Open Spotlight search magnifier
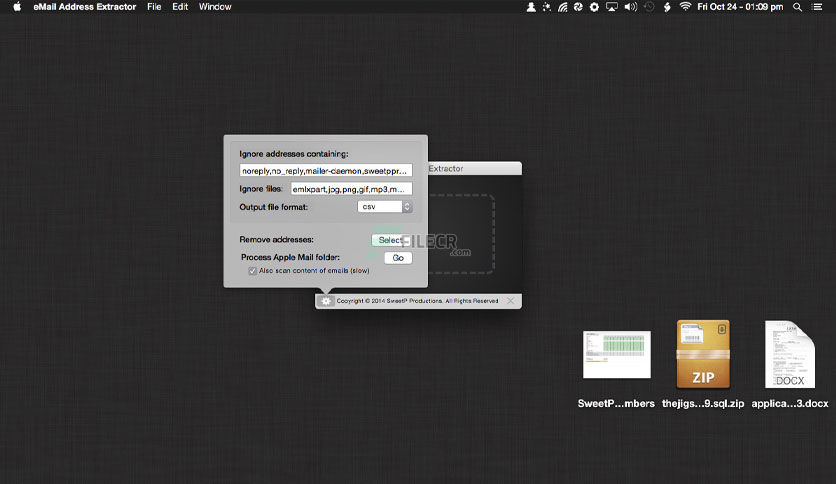The image size is (836, 484). coord(798,7)
